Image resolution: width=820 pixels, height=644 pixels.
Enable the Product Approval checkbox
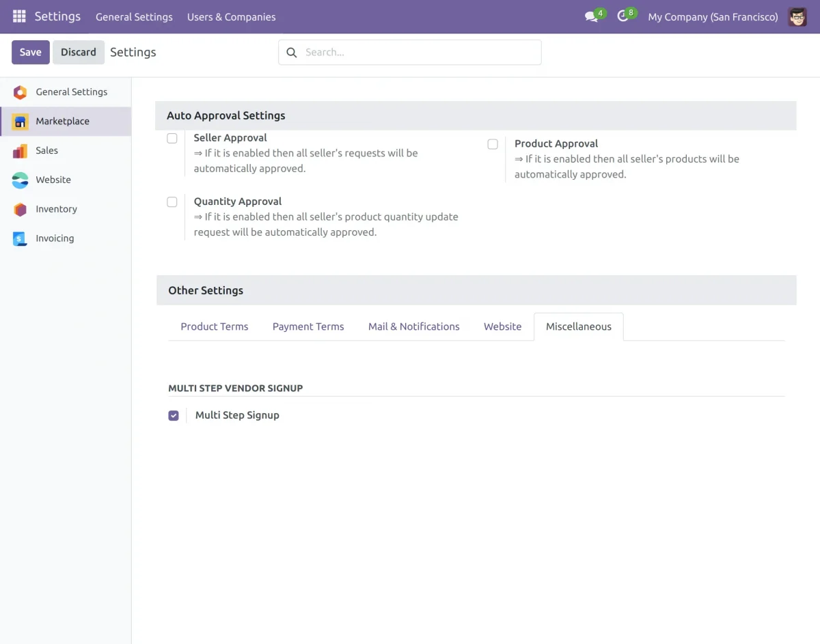(x=493, y=144)
